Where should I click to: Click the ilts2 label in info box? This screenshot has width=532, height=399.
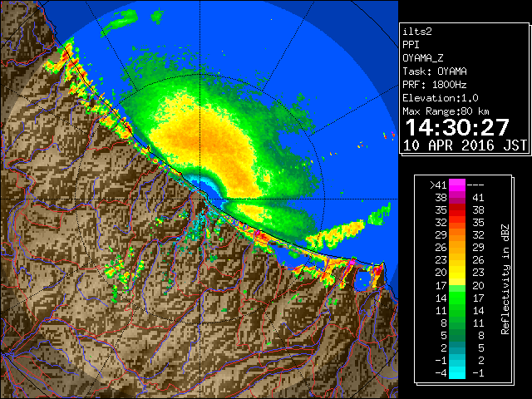click(x=417, y=32)
